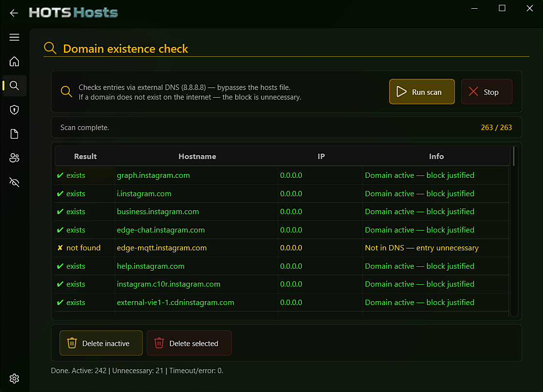Open the crossed-eye privacy sidebar icon

point(14,182)
